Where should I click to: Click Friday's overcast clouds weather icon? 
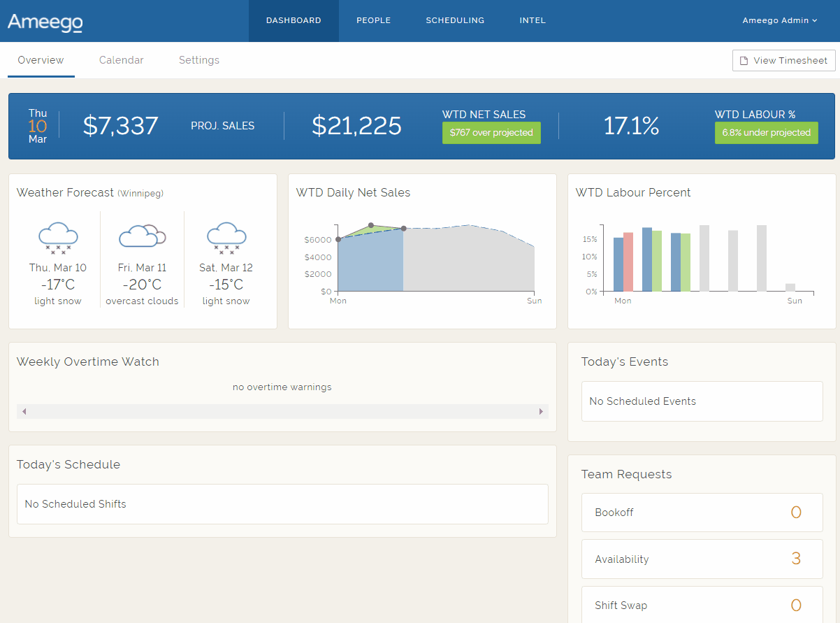pos(143,236)
